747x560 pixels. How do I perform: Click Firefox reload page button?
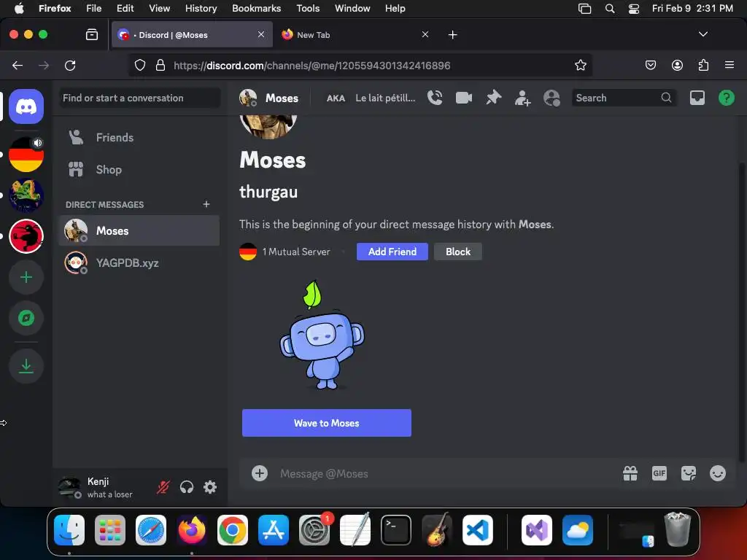pos(70,65)
